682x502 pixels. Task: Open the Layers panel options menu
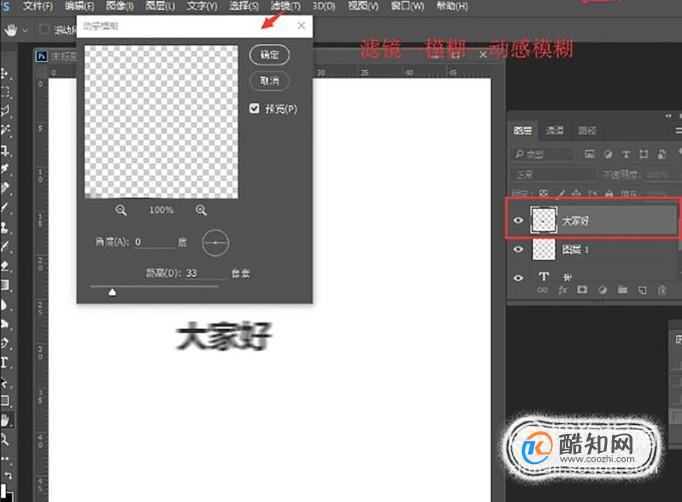click(x=678, y=130)
